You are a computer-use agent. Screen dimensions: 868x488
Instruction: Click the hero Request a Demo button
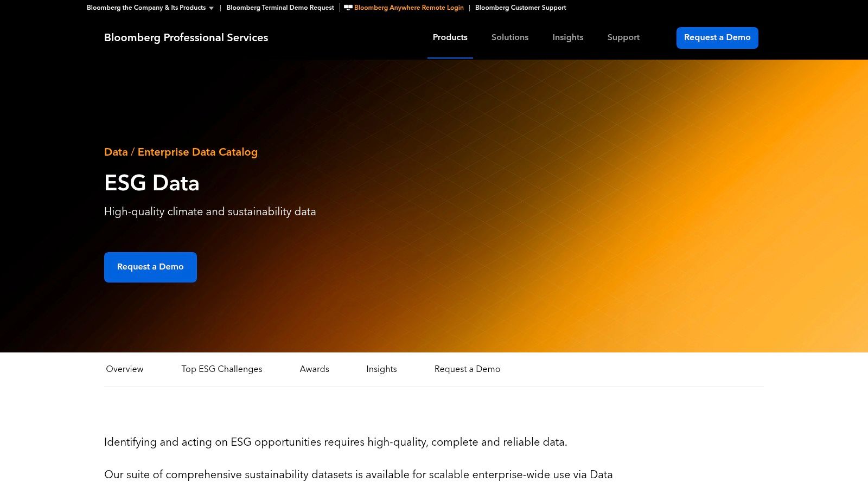pos(150,267)
